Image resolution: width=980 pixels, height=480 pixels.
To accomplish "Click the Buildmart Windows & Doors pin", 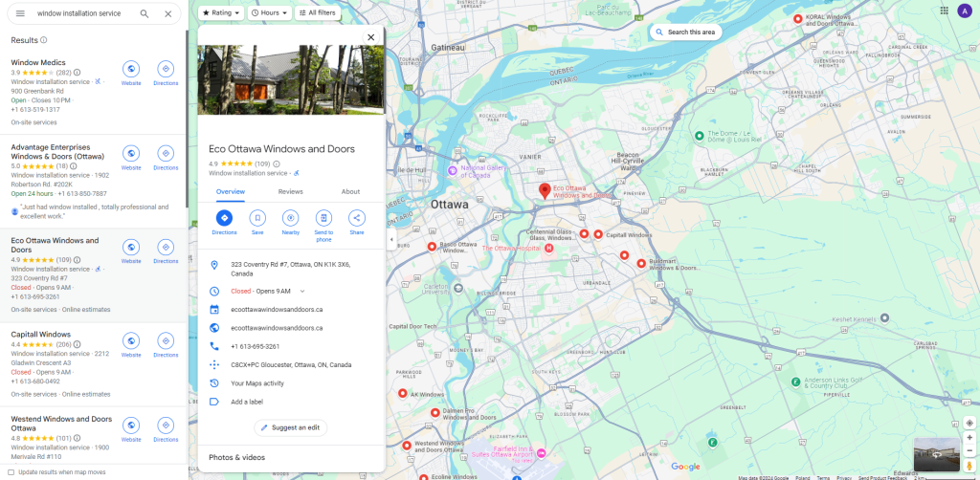I will point(641,263).
